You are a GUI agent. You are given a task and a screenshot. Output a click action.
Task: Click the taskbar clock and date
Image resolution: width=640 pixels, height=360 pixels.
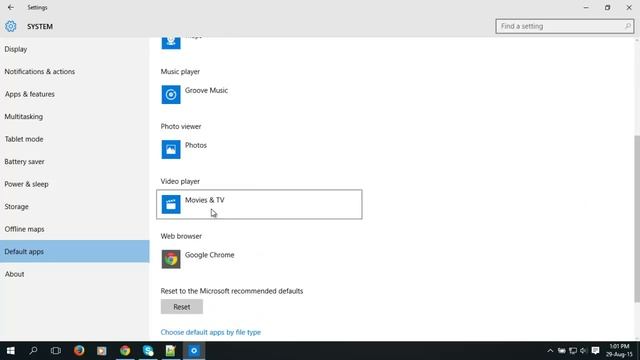(619, 351)
